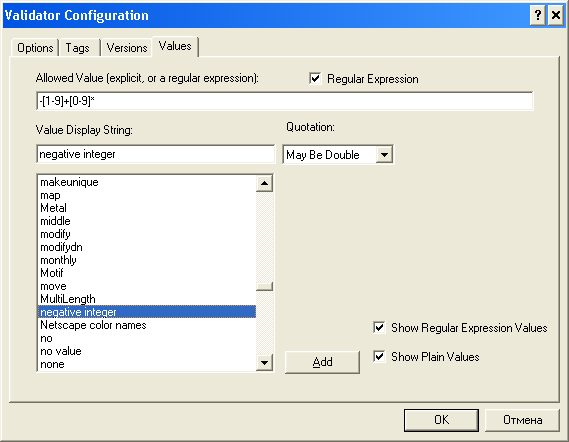Confirm with the OK button
The image size is (569, 442).
pos(441,420)
